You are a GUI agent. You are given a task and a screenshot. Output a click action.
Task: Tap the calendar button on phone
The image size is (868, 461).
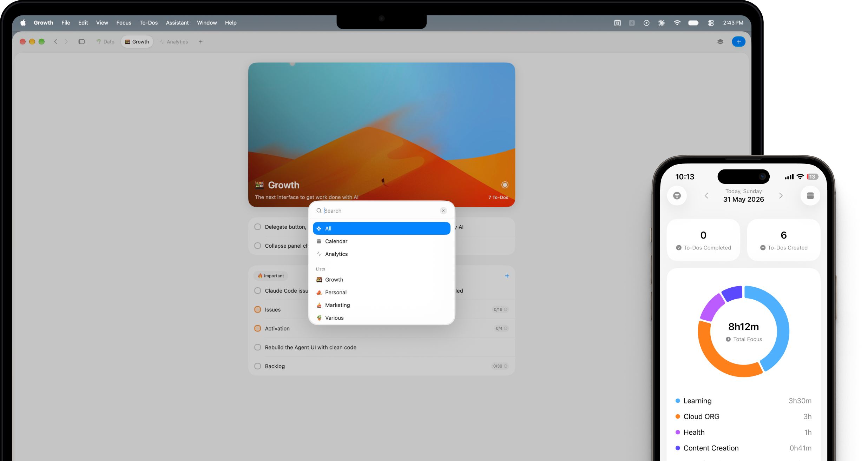pyautogui.click(x=810, y=195)
